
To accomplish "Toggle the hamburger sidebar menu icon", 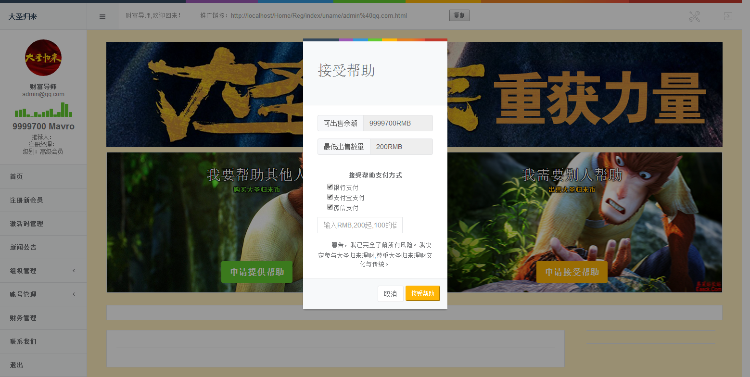I will 102,16.
